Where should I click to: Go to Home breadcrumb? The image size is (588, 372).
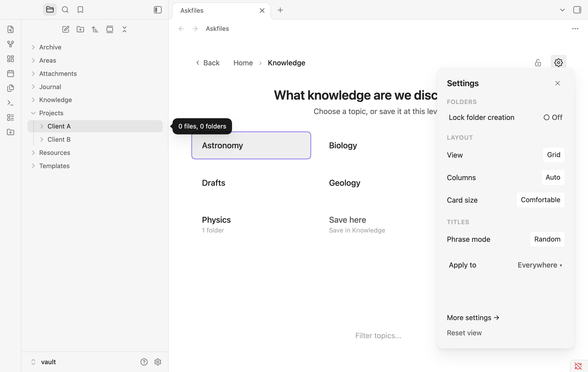pyautogui.click(x=243, y=63)
